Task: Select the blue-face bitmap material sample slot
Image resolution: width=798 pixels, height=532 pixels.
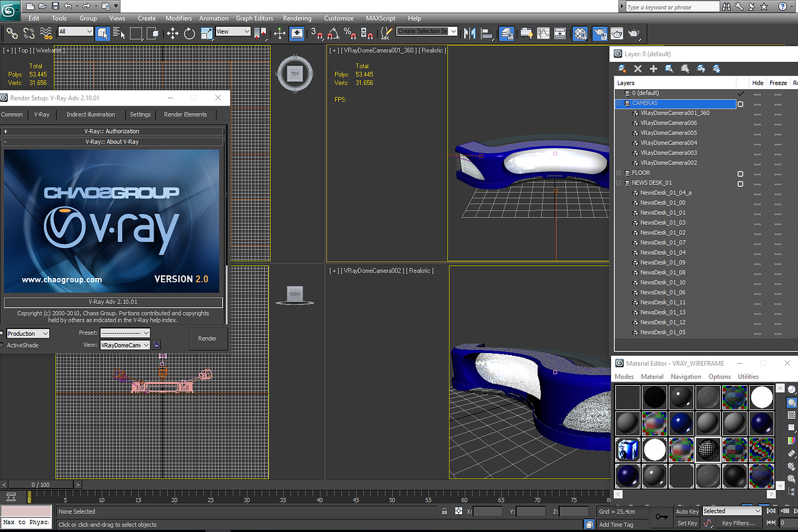Action: (626, 450)
